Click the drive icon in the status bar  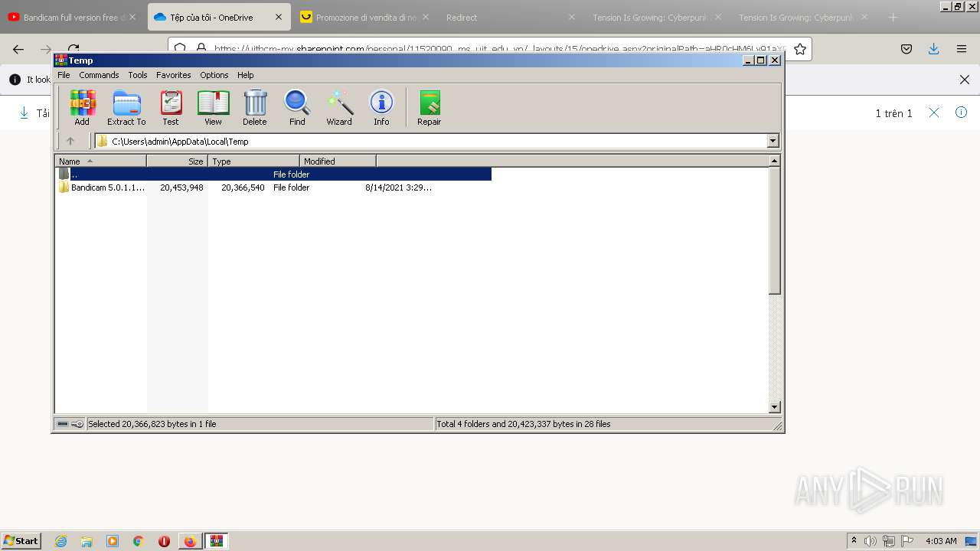point(63,424)
